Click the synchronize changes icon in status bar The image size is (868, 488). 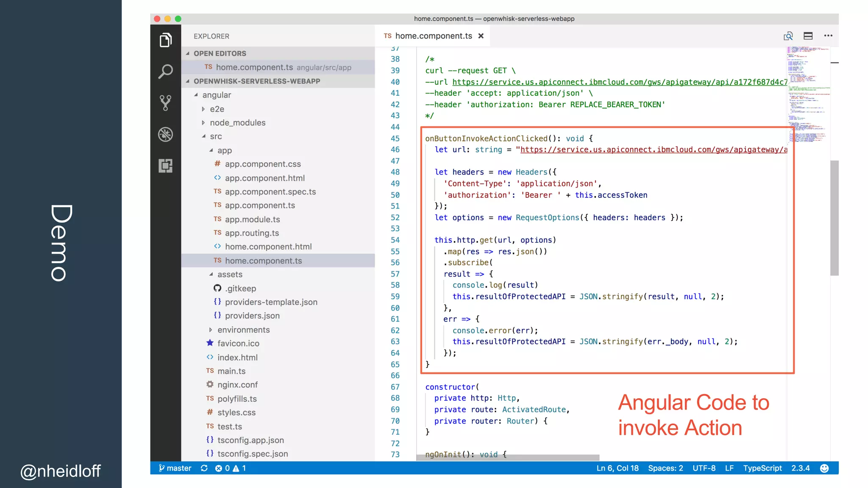coord(204,468)
